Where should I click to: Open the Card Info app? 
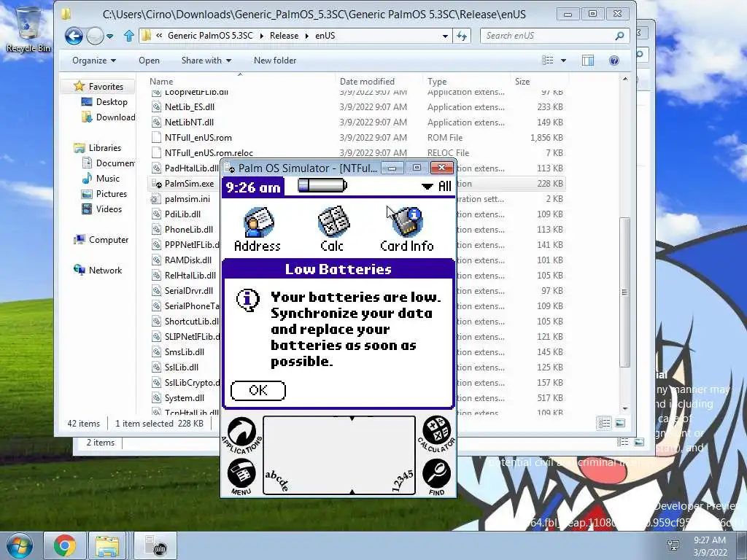coord(407,228)
